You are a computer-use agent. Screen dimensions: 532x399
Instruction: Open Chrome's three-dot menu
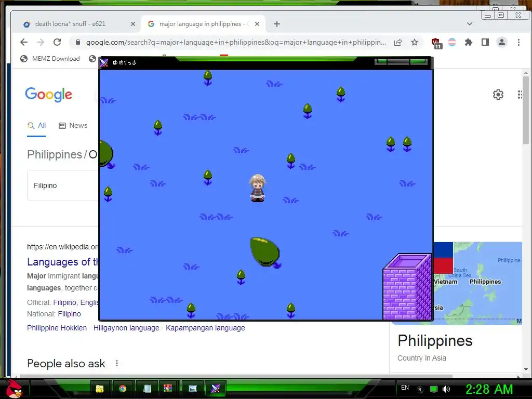tap(518, 42)
